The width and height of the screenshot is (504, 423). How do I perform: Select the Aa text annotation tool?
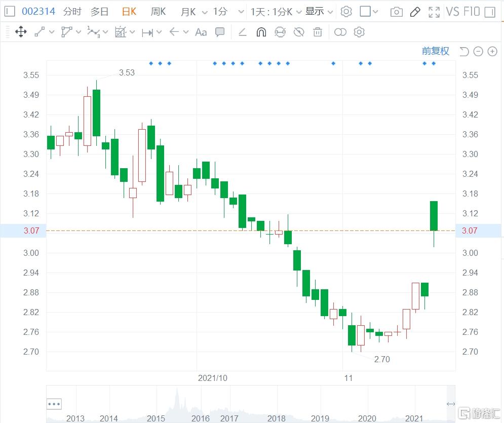pos(201,32)
